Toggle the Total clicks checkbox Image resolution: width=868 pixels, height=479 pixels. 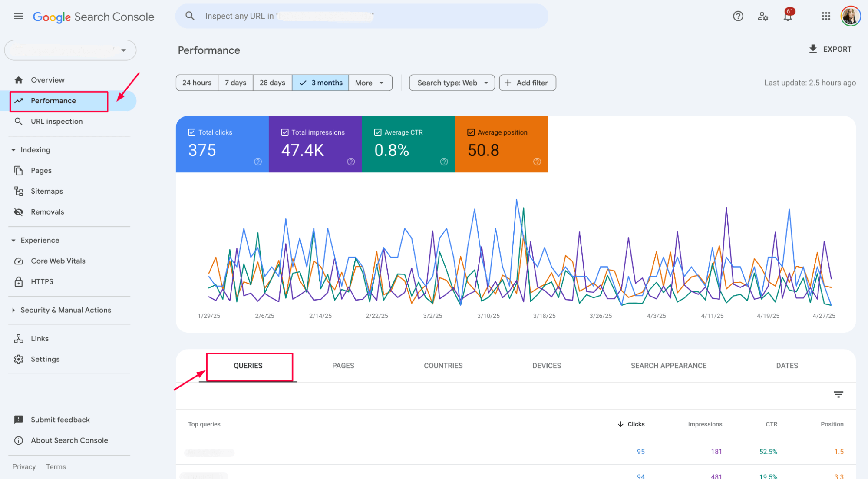pos(191,132)
